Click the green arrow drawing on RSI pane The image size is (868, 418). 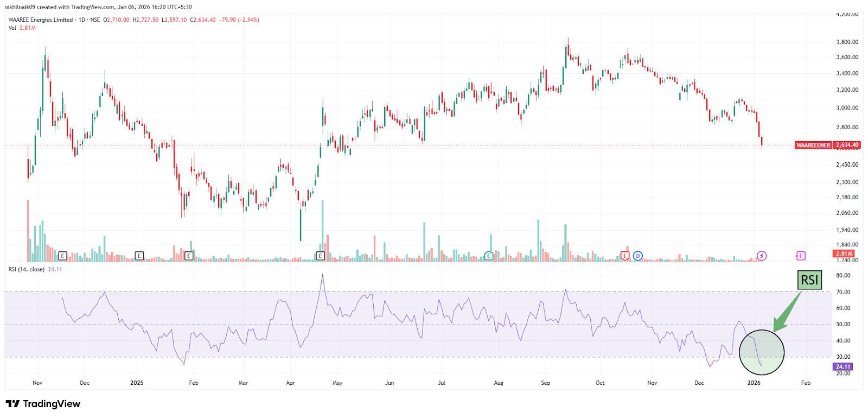pos(787,313)
